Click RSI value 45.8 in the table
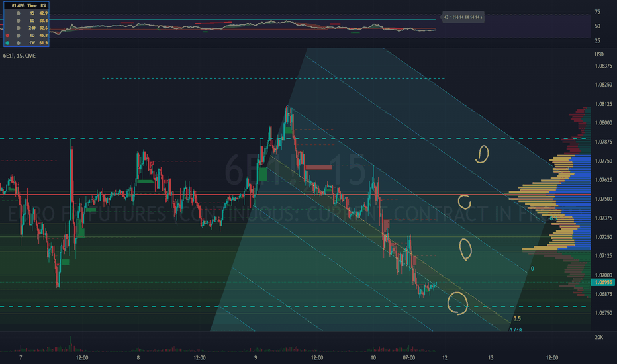Screen dimensions: 617x364 43,36
